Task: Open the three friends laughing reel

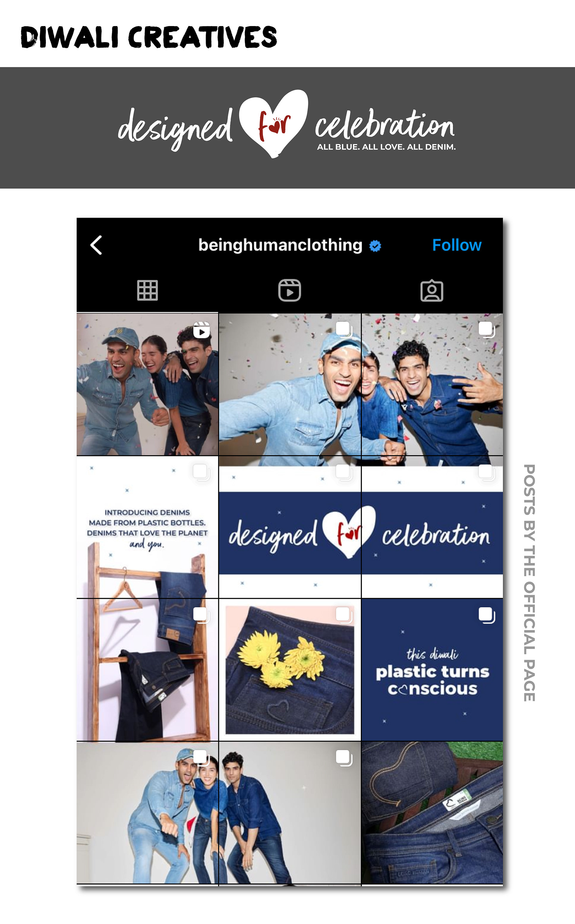Action: point(147,384)
